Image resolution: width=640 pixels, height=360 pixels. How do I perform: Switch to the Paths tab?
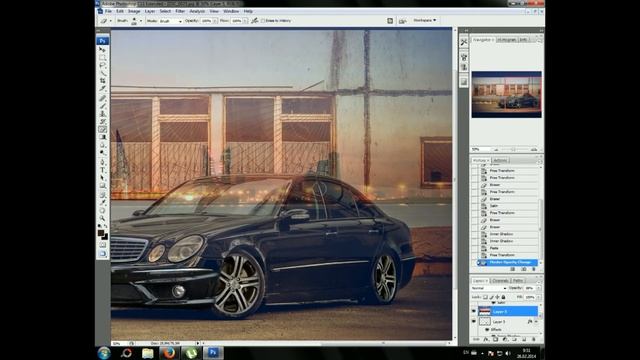(x=518, y=281)
